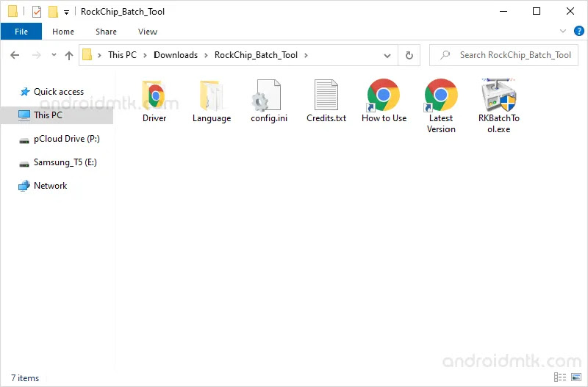The image size is (588, 387).
Task: Open the How to Use Chrome shortcut
Action: click(x=383, y=95)
